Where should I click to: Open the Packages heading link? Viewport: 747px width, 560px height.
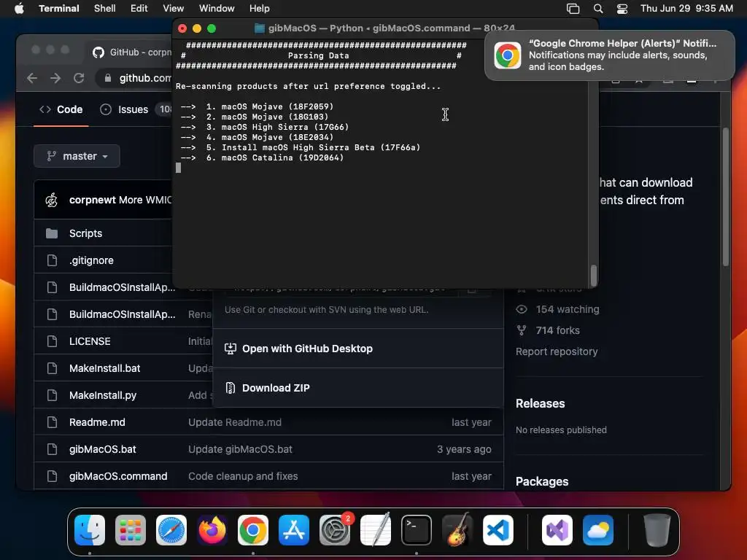click(542, 481)
